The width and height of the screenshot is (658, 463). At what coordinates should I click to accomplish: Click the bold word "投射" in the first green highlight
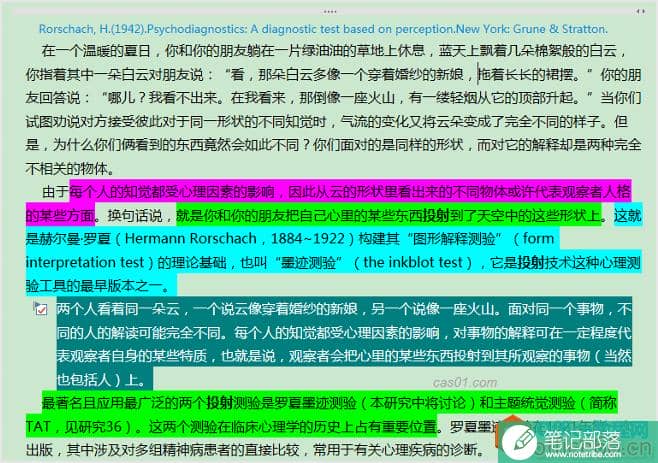pyautogui.click(x=436, y=216)
